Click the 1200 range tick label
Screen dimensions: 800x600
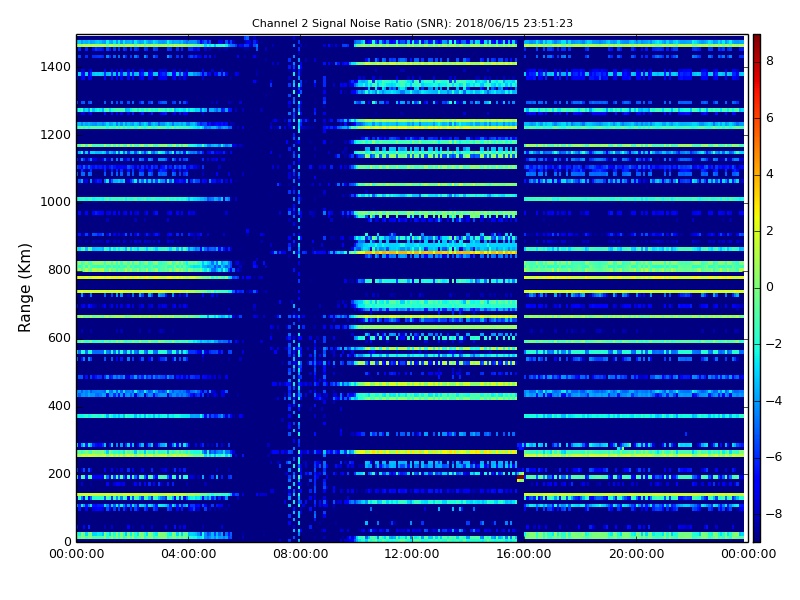pos(55,135)
